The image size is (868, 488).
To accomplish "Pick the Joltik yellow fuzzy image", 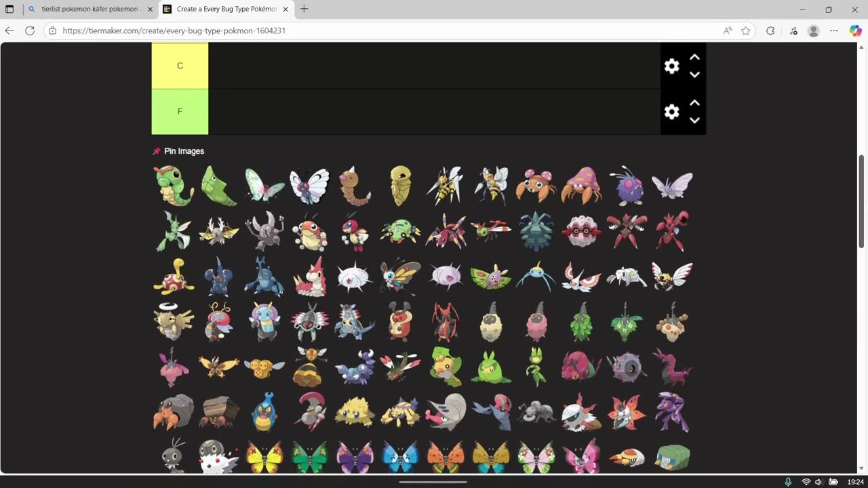I will click(355, 412).
